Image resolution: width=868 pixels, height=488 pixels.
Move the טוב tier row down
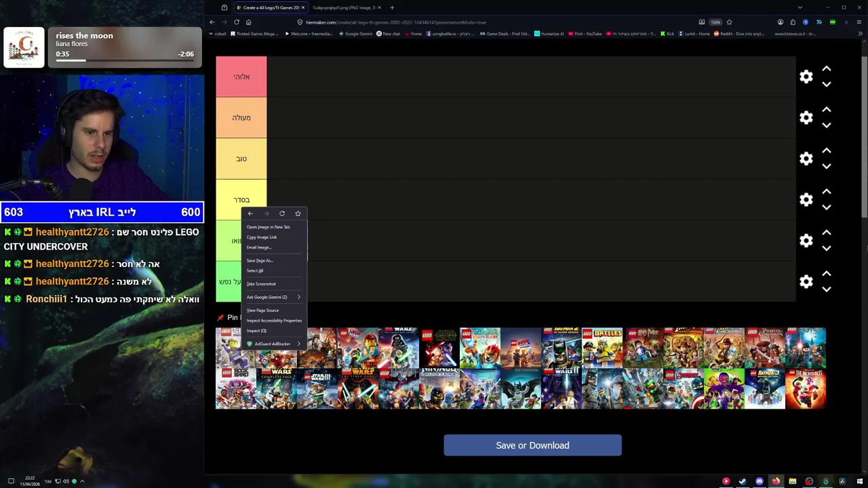(x=827, y=167)
